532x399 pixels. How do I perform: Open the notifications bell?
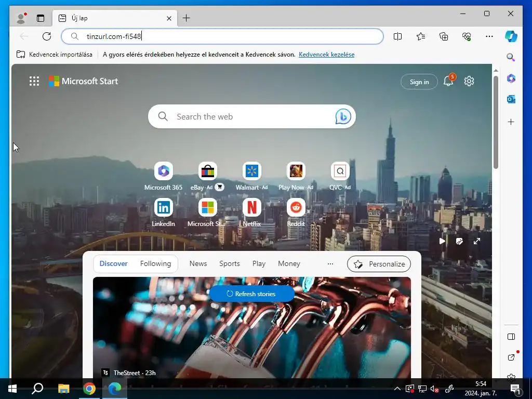tap(448, 81)
